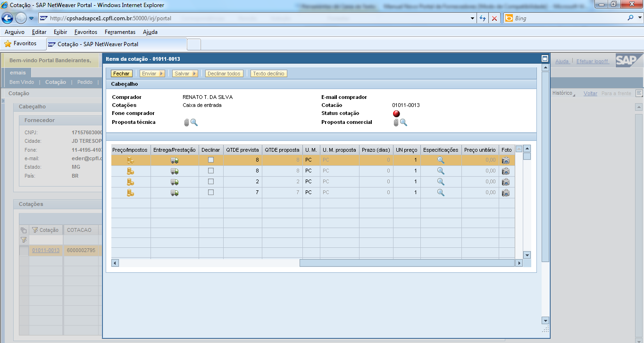The height and width of the screenshot is (343, 644).
Task: Open quotation link 01011-0013
Action: [46, 250]
